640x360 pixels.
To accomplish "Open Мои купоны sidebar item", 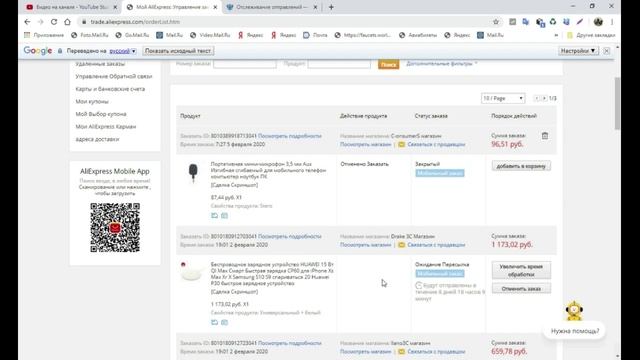I will tap(92, 102).
